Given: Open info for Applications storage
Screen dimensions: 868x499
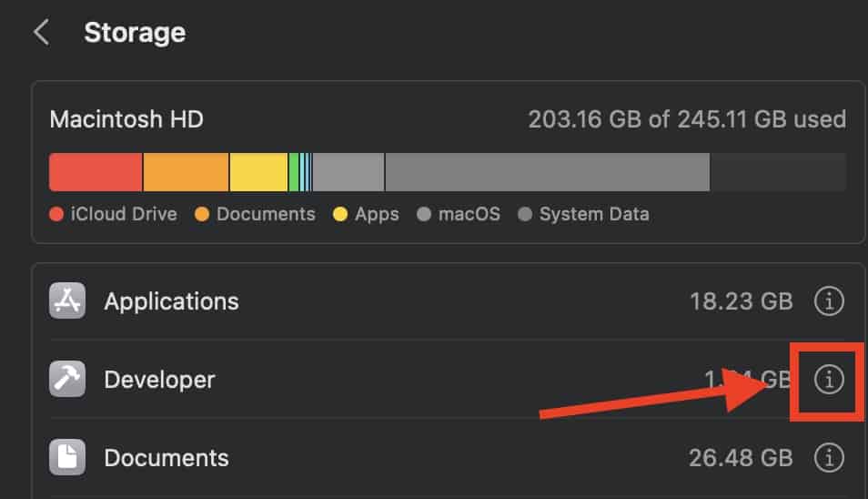Looking at the screenshot, I should [x=828, y=300].
